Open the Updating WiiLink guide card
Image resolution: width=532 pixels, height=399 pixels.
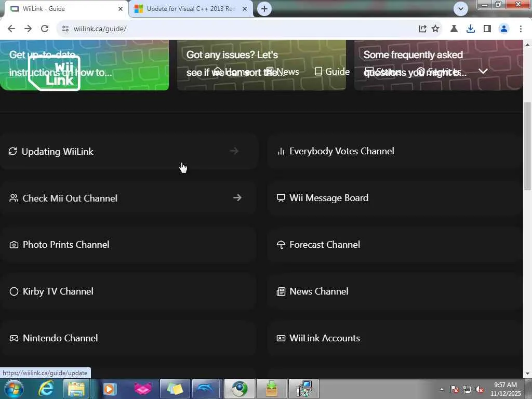pyautogui.click(x=128, y=151)
